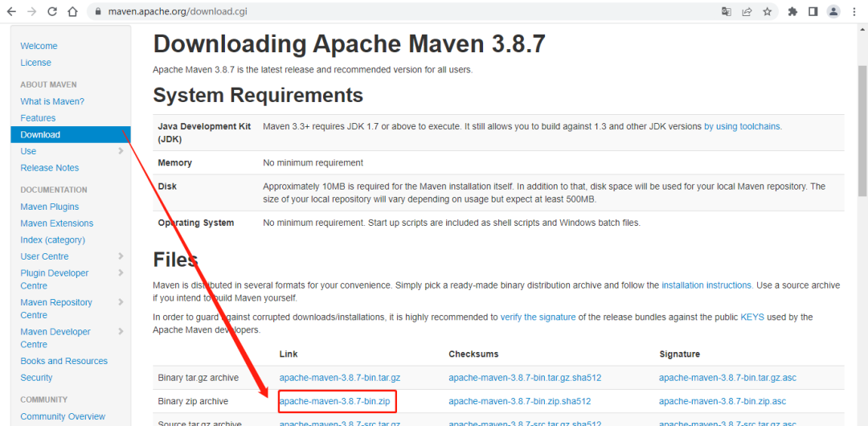Screen dimensions: 868x426
Task: Click the 'Binary tar.gz archive' row label
Action: point(199,378)
